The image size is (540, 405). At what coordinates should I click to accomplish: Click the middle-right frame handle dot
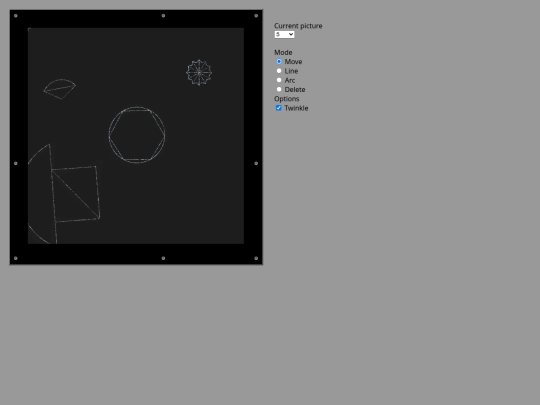(256, 163)
